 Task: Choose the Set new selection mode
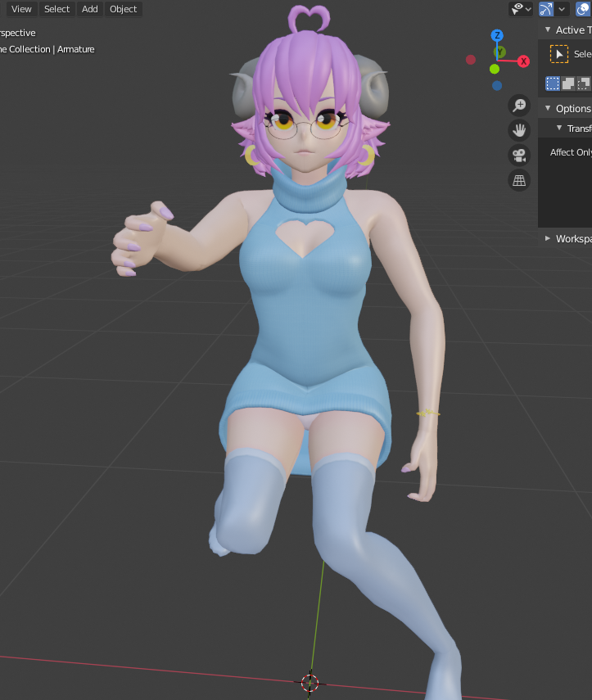click(x=553, y=84)
